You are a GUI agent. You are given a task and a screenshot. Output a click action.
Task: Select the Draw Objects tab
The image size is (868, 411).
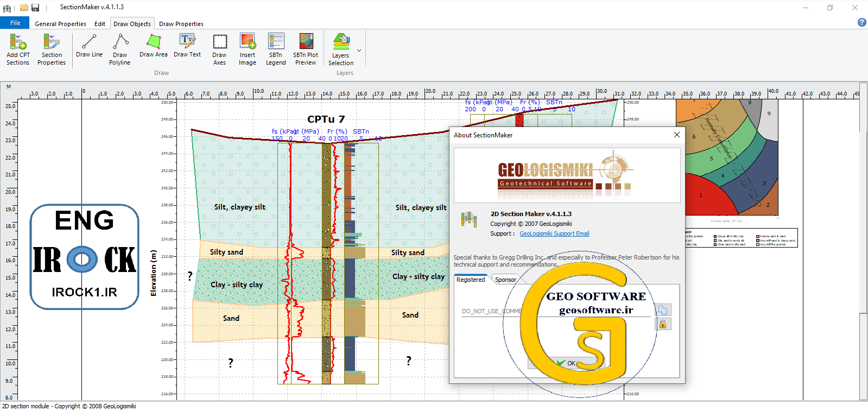pos(132,24)
